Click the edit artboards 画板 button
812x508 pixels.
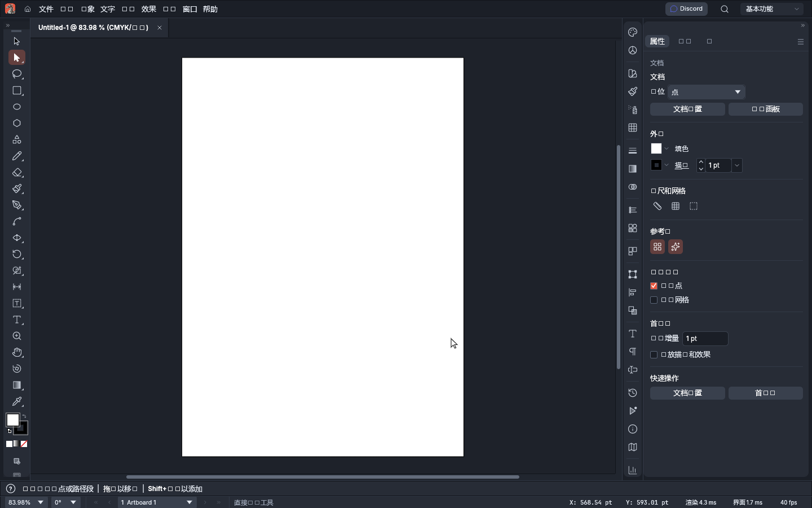pyautogui.click(x=766, y=109)
